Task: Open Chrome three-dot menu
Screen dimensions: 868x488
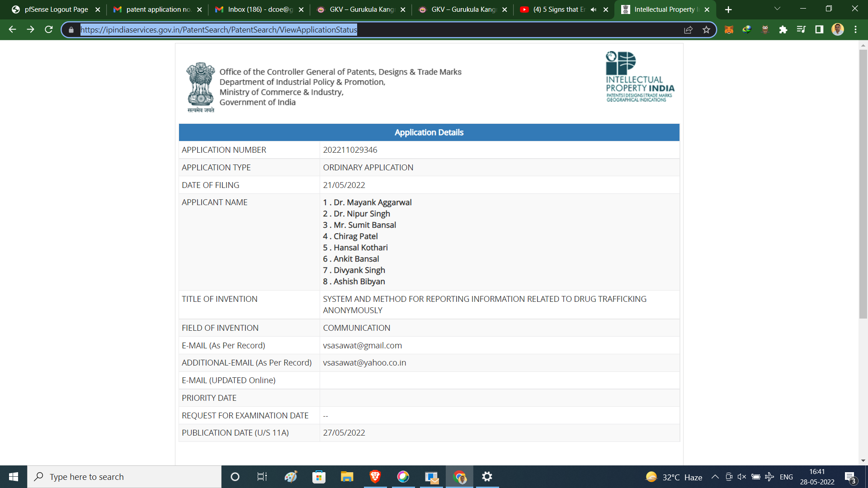Action: [x=855, y=30]
